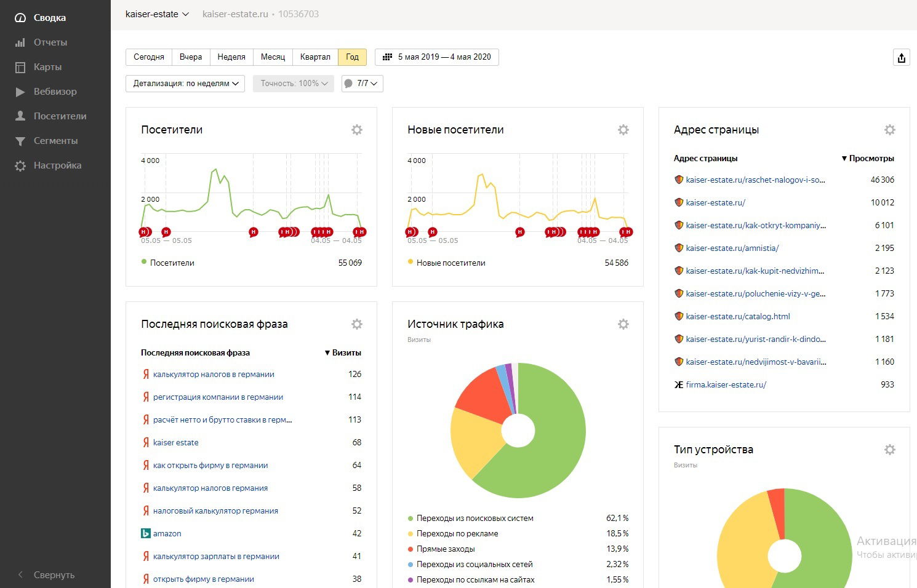Screen dimensions: 917x588
Task: Open link kaiser-estate.ru/amnistia/
Action: coord(732,248)
